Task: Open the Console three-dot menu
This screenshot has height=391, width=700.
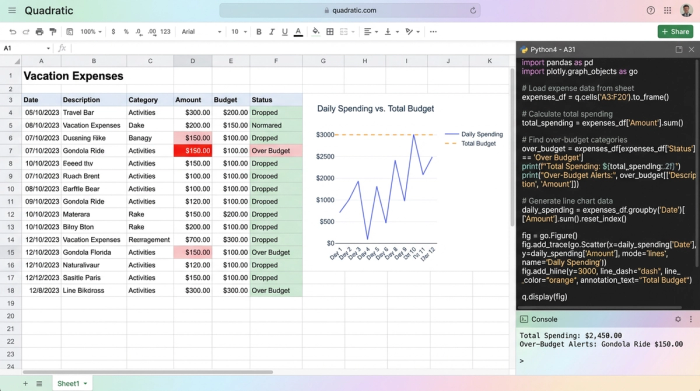Action: click(691, 319)
